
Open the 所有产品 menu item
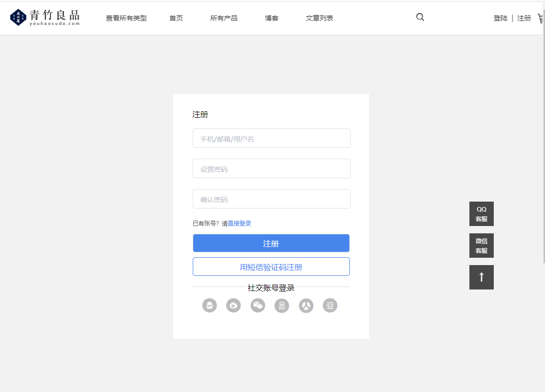(x=224, y=18)
